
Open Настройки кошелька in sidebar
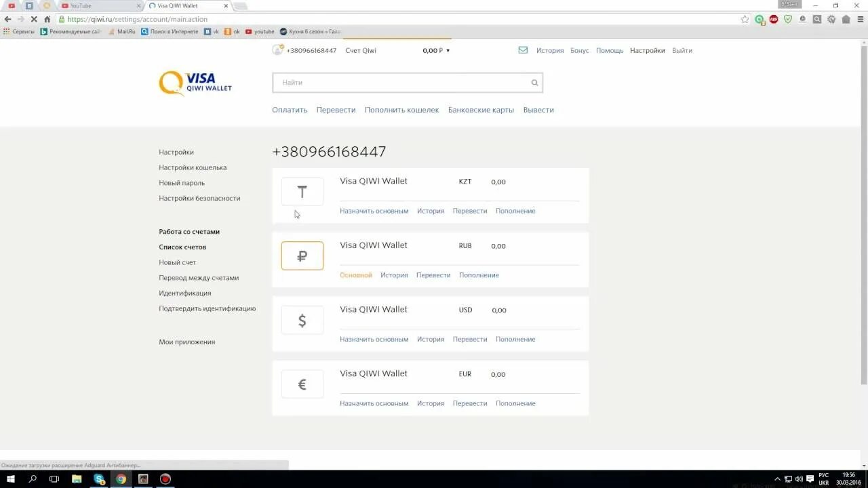point(193,167)
